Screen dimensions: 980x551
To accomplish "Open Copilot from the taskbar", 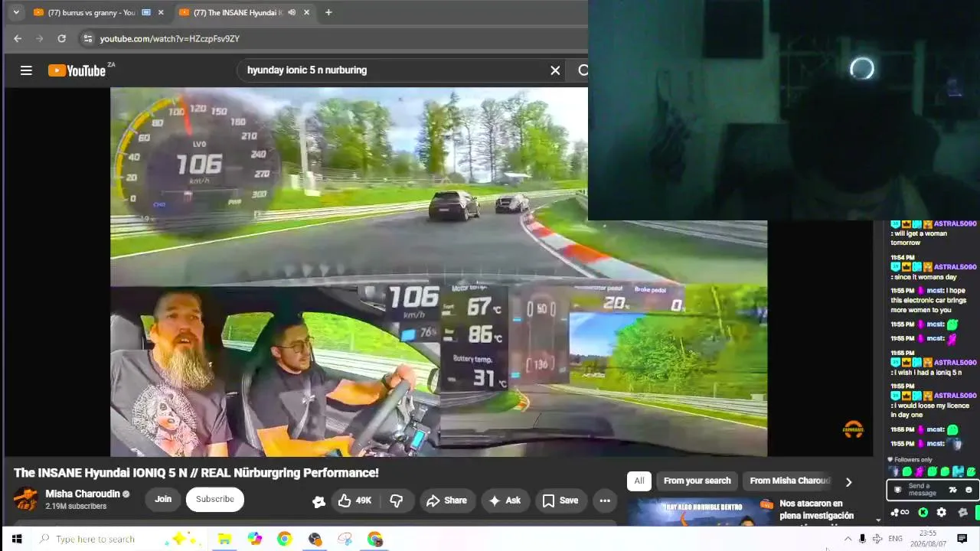I will click(255, 539).
